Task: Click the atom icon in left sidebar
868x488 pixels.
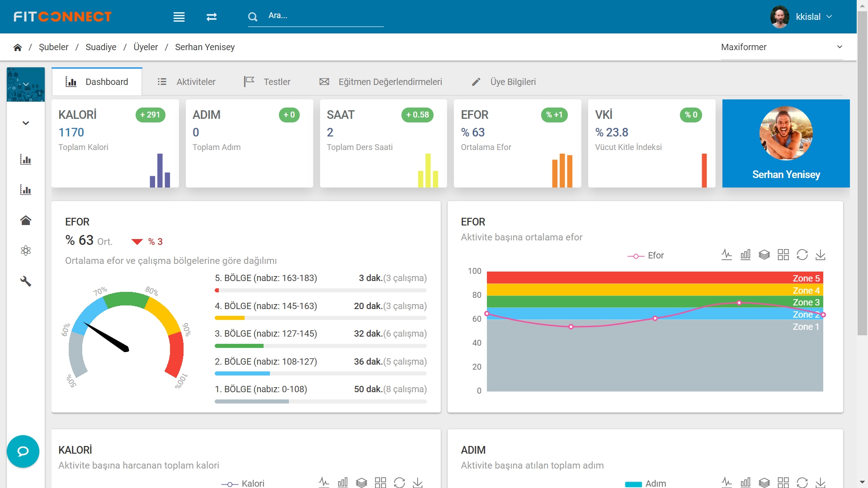Action: click(x=26, y=251)
